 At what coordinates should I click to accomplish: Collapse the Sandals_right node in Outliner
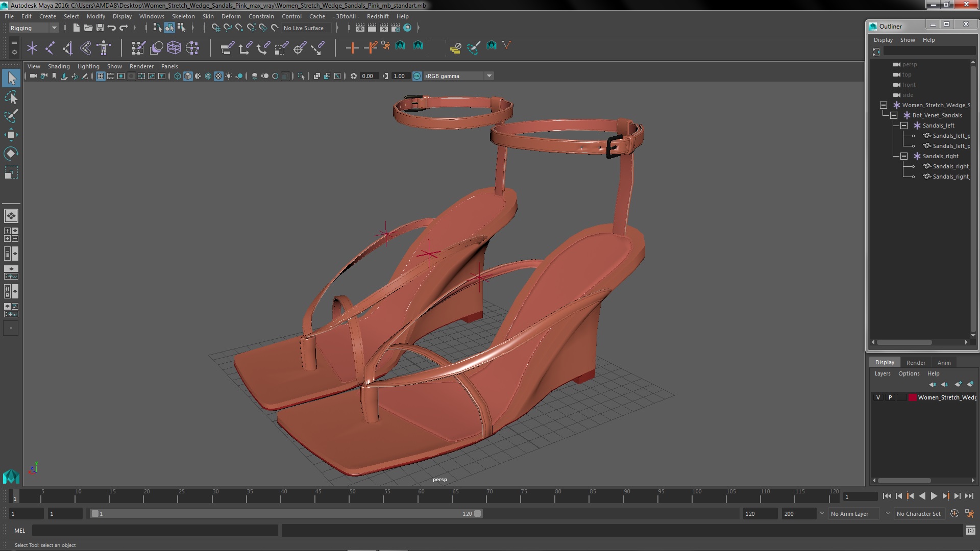click(904, 156)
